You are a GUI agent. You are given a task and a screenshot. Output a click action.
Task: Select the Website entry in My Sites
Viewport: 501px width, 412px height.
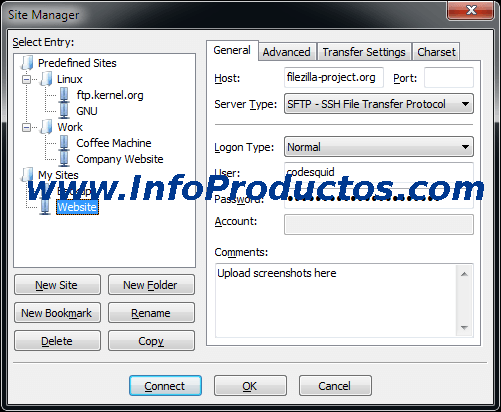pyautogui.click(x=77, y=207)
